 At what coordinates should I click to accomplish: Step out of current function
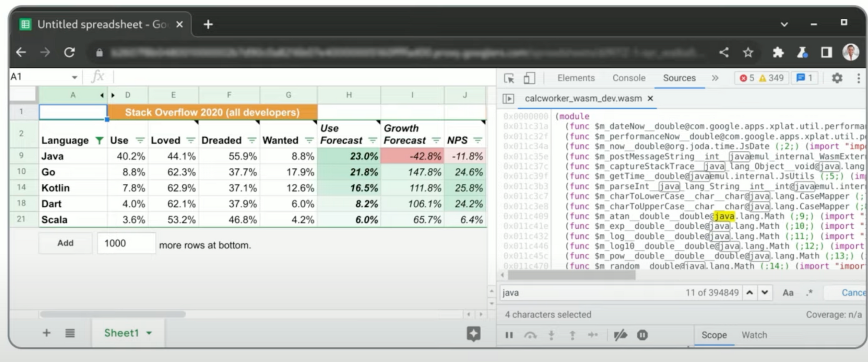pyautogui.click(x=572, y=335)
